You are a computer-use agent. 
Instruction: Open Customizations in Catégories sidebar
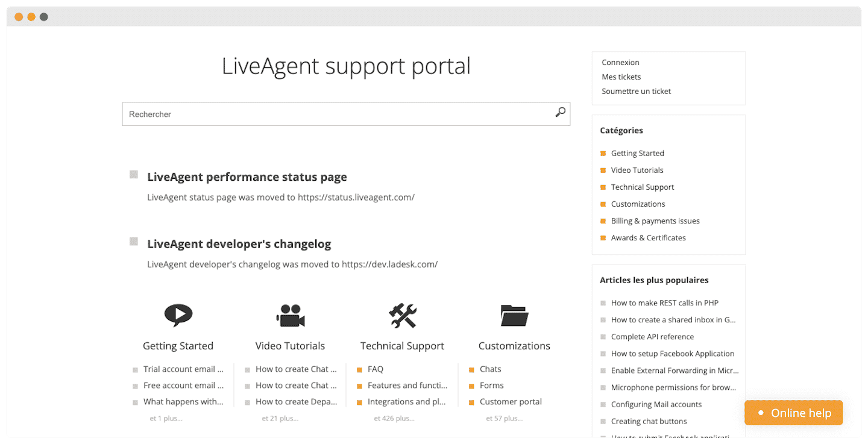tap(638, 204)
